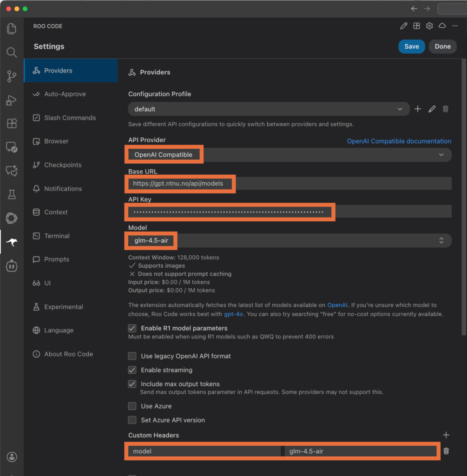Disable the Enable R1 model parameters checkbox
The height and width of the screenshot is (476, 467).
tap(132, 328)
